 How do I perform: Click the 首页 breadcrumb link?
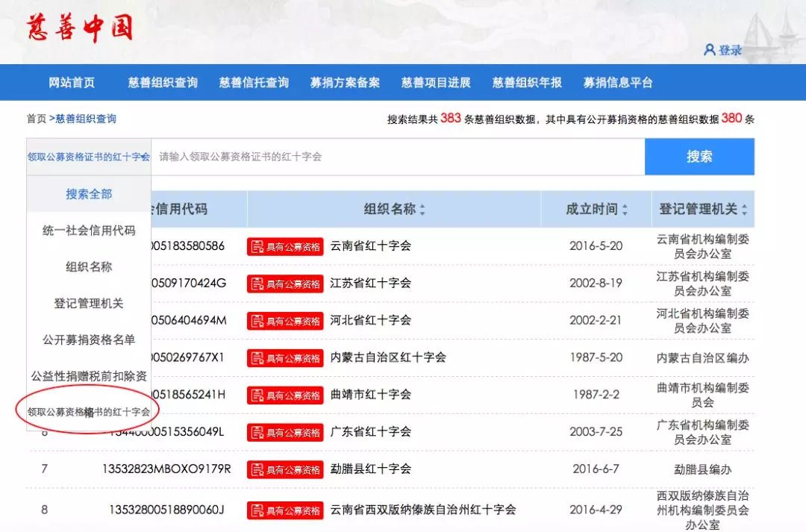tap(36, 119)
